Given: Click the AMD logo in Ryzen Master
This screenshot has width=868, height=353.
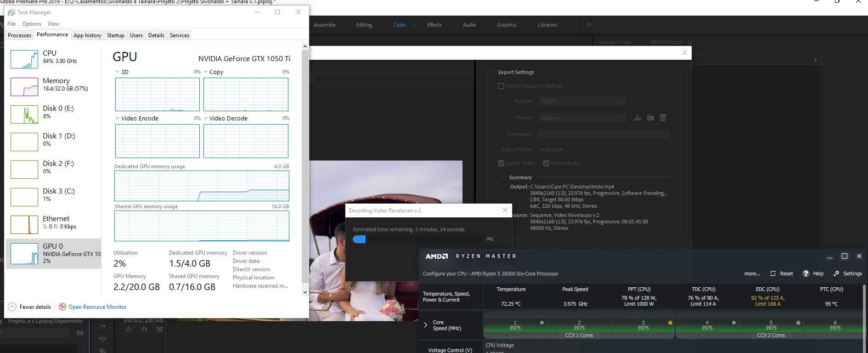Looking at the screenshot, I should pyautogui.click(x=437, y=256).
